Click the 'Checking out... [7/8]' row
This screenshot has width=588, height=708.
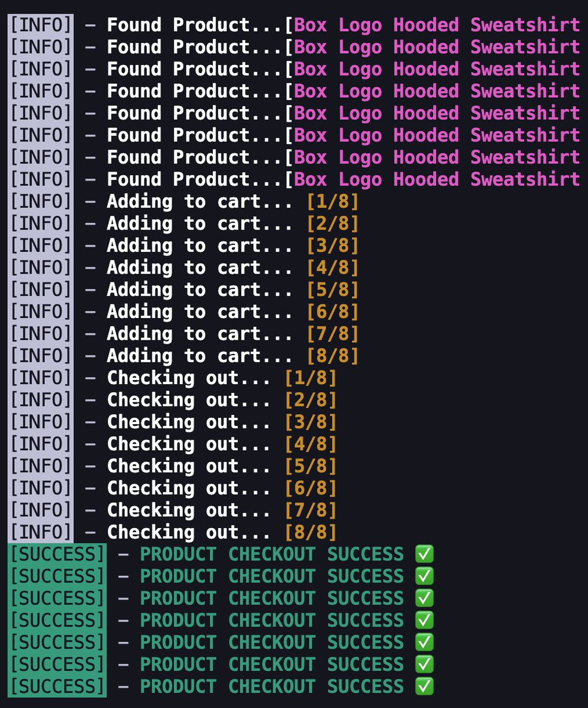(172, 510)
